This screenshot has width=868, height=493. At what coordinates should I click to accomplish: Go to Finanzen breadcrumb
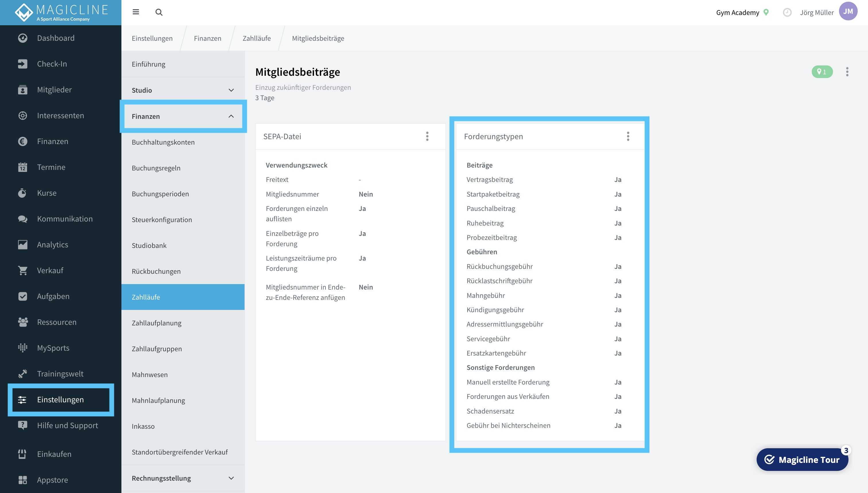(x=207, y=38)
